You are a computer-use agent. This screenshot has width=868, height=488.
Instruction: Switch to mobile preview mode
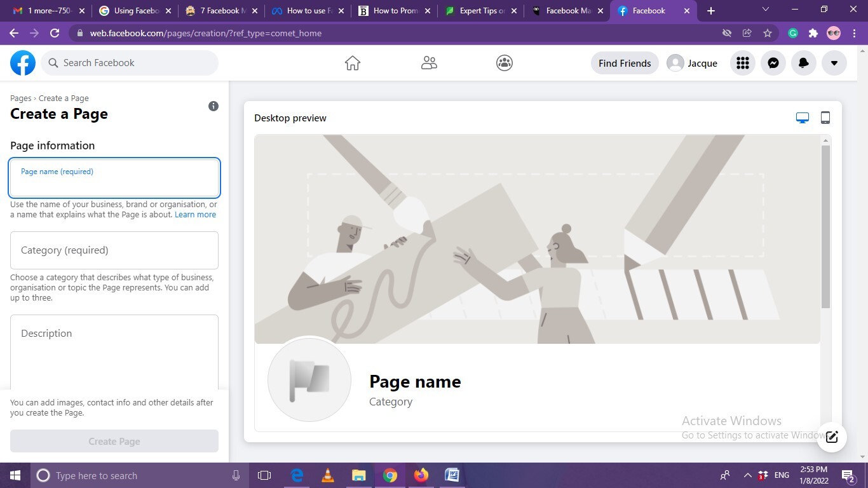(x=825, y=118)
